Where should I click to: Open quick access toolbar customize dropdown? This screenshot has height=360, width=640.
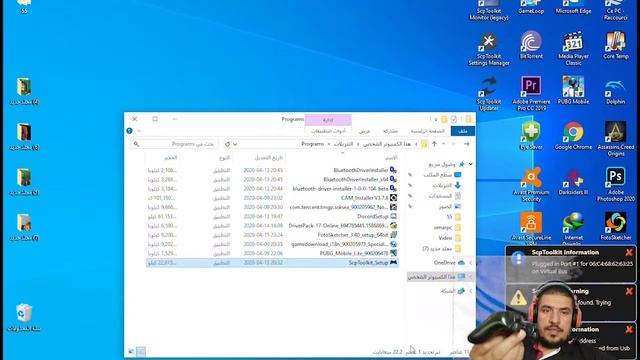tap(436, 120)
